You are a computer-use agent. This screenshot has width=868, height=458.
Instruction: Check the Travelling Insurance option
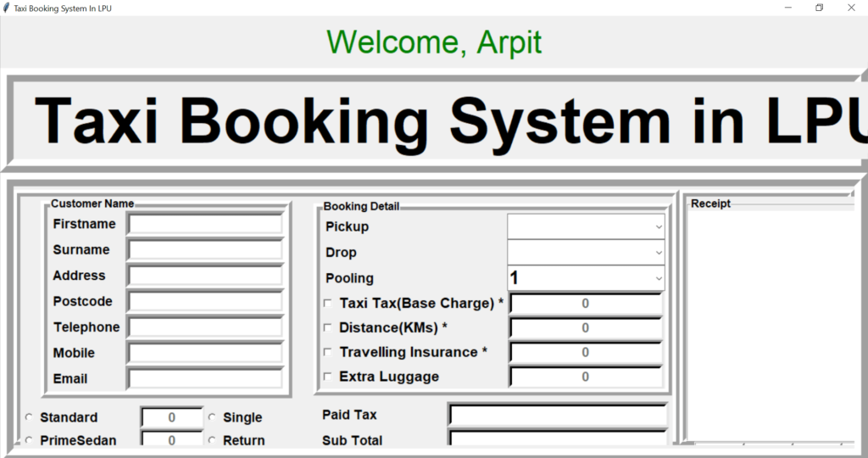328,352
